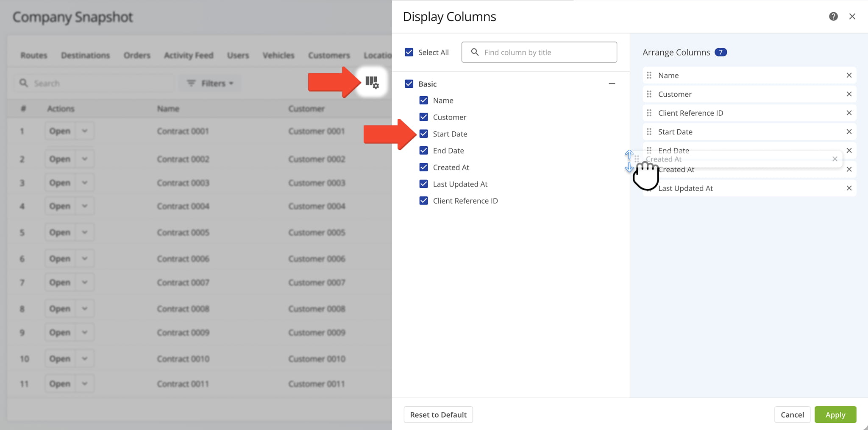868x430 pixels.
Task: Open the Display Columns settings icon
Action: (x=372, y=82)
